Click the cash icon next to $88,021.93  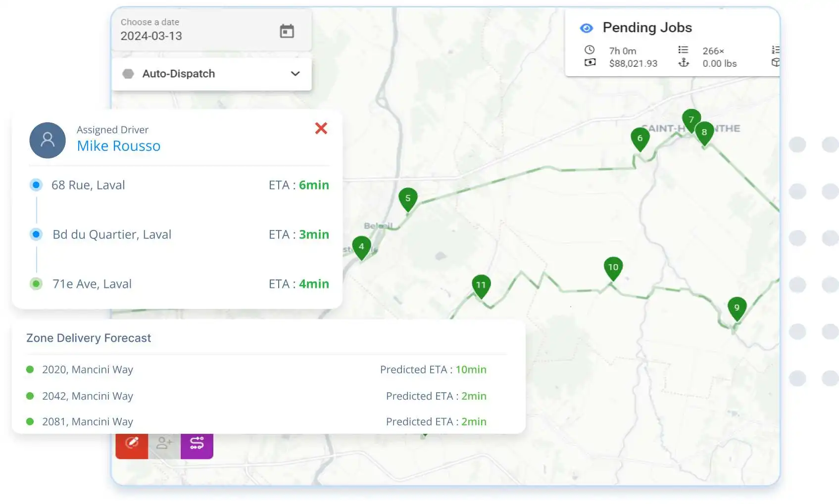590,63
